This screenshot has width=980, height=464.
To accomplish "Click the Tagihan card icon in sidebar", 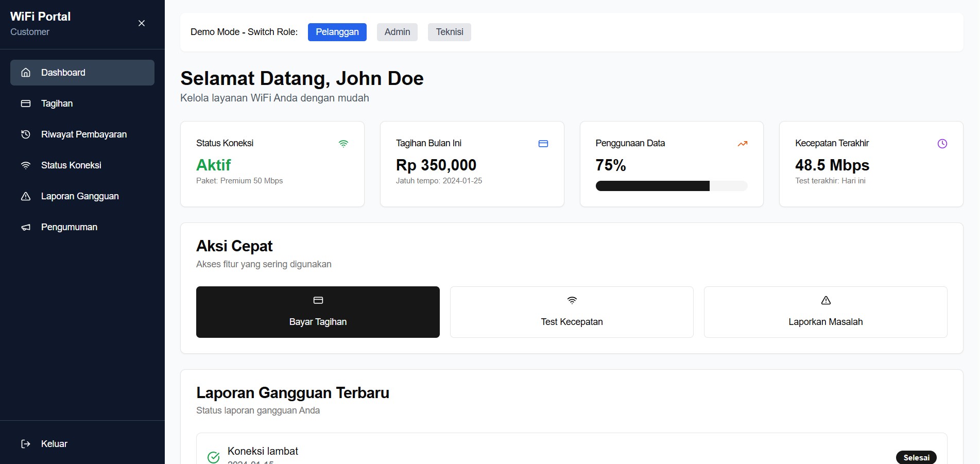I will 26,104.
